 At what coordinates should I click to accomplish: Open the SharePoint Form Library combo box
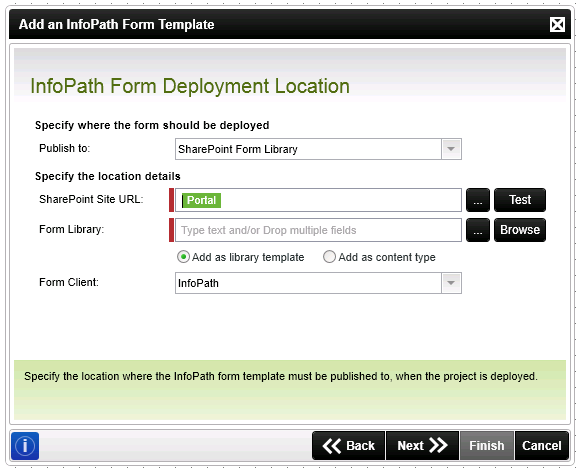[318, 149]
